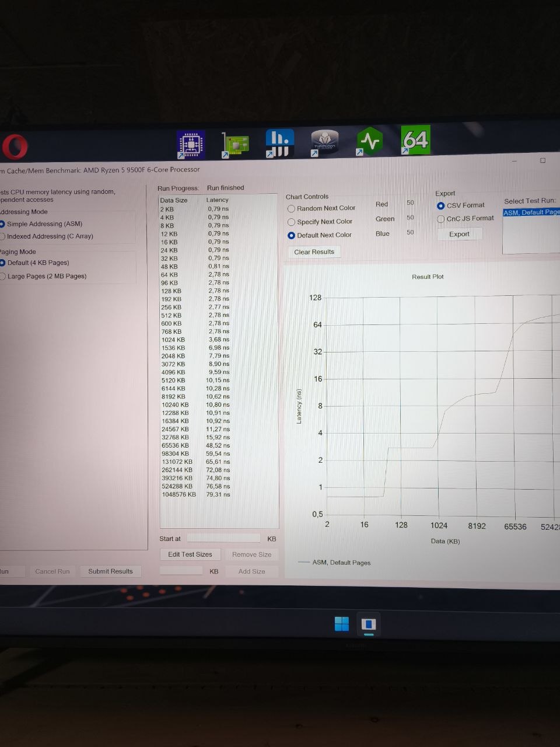Screen dimensions: 560x747
Task: Open the blue bar-chart shortcut icon
Action: [280, 144]
